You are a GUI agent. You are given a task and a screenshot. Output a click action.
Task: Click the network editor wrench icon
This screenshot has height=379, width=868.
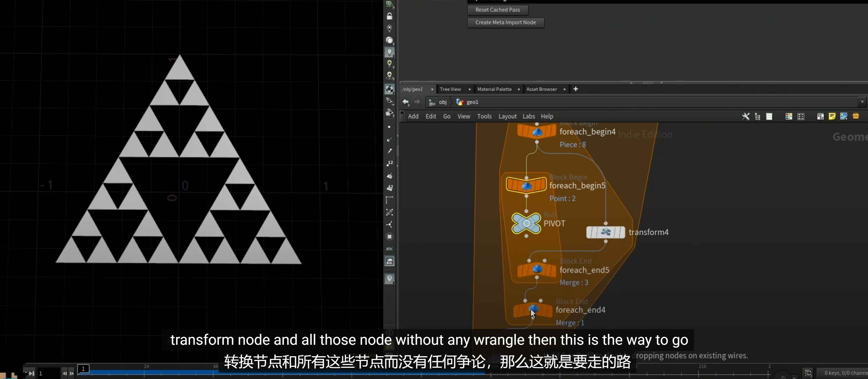pos(746,117)
